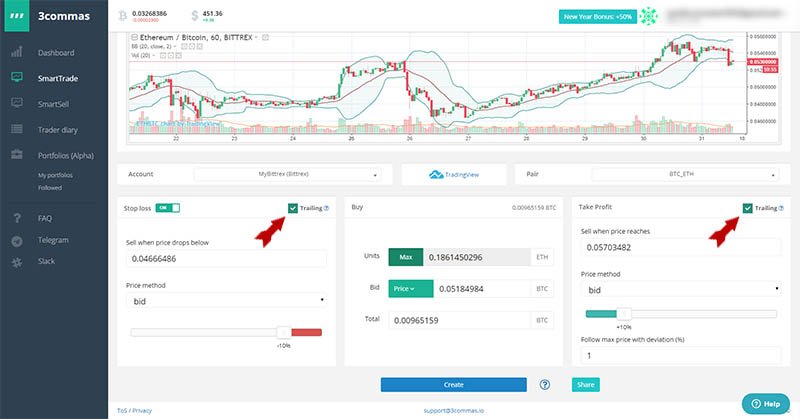Image resolution: width=800 pixels, height=419 pixels.
Task: Click the Slack icon in sidebar
Action: point(17,262)
